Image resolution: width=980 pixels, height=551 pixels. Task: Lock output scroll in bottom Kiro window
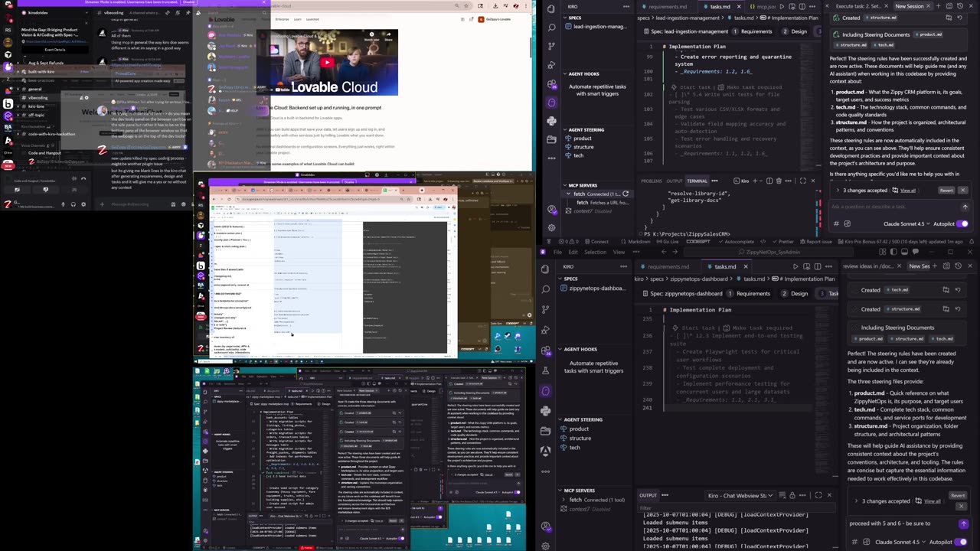(792, 495)
